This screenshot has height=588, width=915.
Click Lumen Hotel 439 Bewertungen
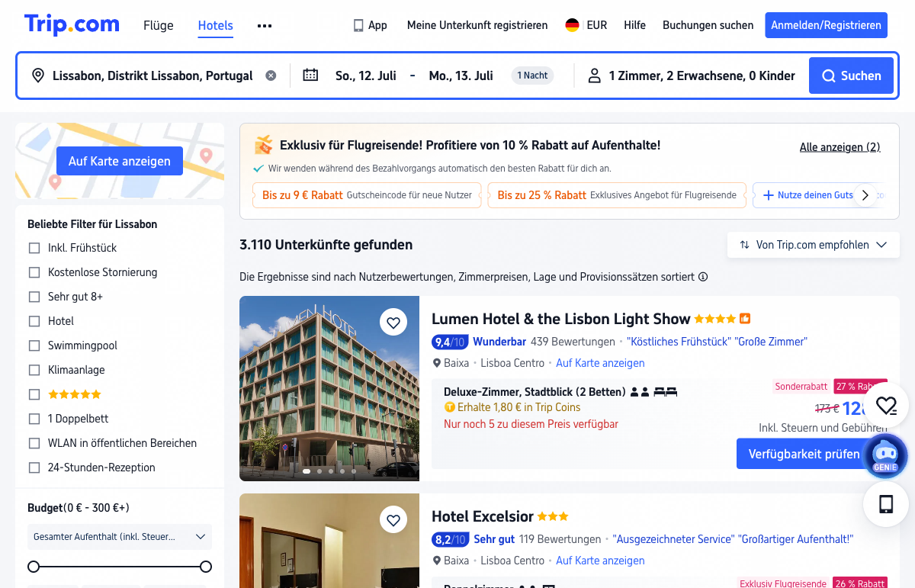tap(573, 342)
